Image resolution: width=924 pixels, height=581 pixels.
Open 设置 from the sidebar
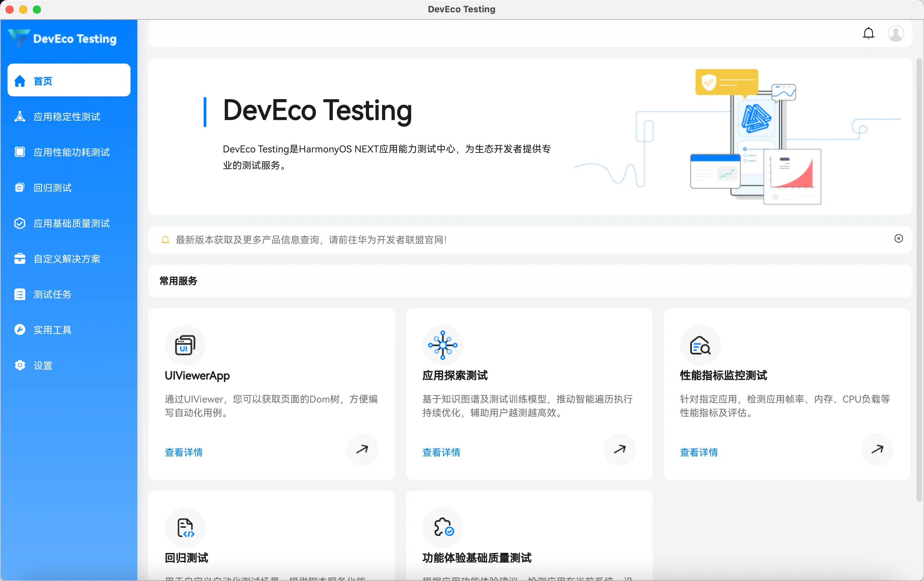click(43, 365)
